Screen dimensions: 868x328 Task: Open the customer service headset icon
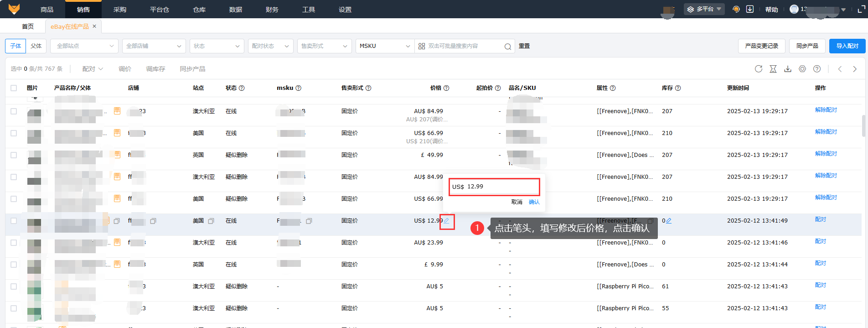736,9
